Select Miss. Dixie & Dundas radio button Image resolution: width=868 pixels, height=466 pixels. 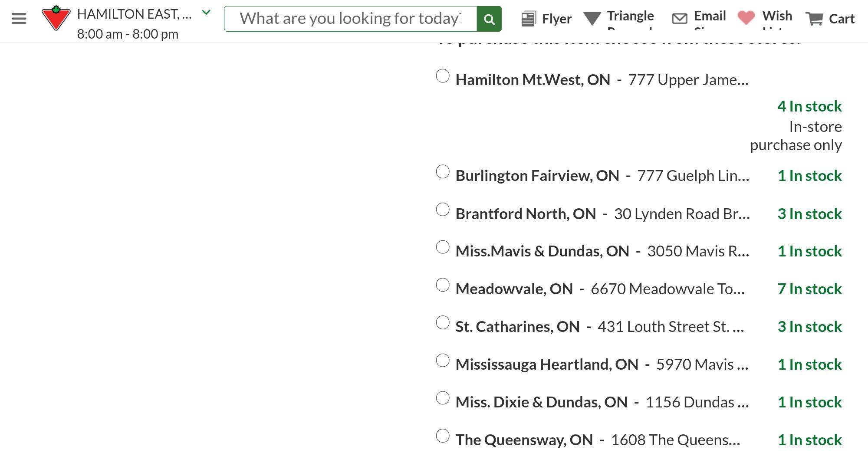pyautogui.click(x=443, y=398)
